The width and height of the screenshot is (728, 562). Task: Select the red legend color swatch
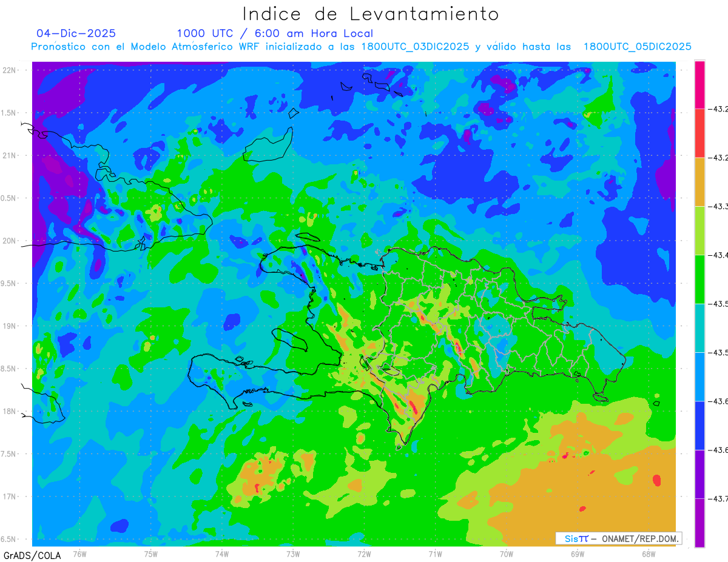click(699, 133)
